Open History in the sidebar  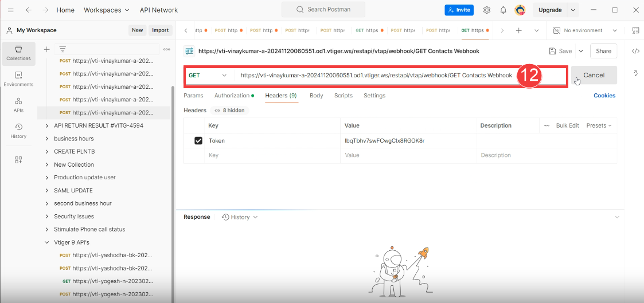click(18, 131)
